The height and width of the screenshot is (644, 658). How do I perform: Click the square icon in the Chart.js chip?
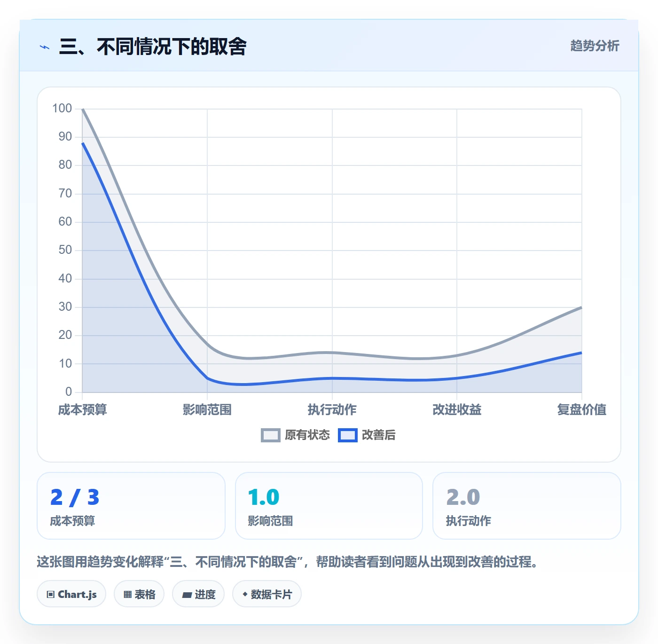[x=51, y=595]
